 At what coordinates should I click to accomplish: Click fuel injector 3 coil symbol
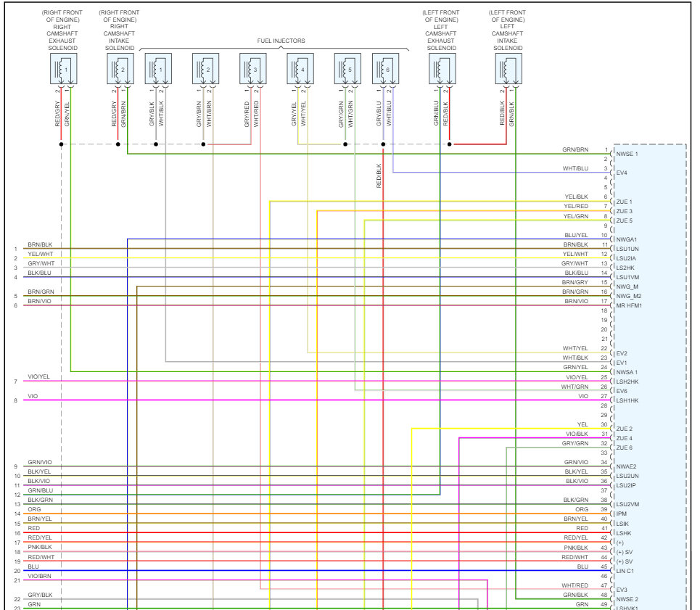click(x=252, y=68)
